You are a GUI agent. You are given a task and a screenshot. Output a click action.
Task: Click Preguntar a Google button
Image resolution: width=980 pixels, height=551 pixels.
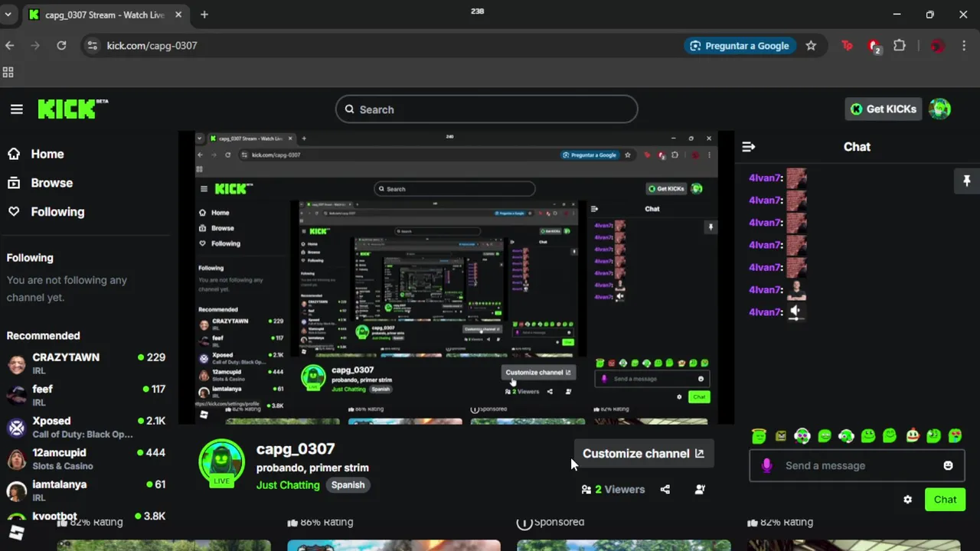tap(739, 46)
